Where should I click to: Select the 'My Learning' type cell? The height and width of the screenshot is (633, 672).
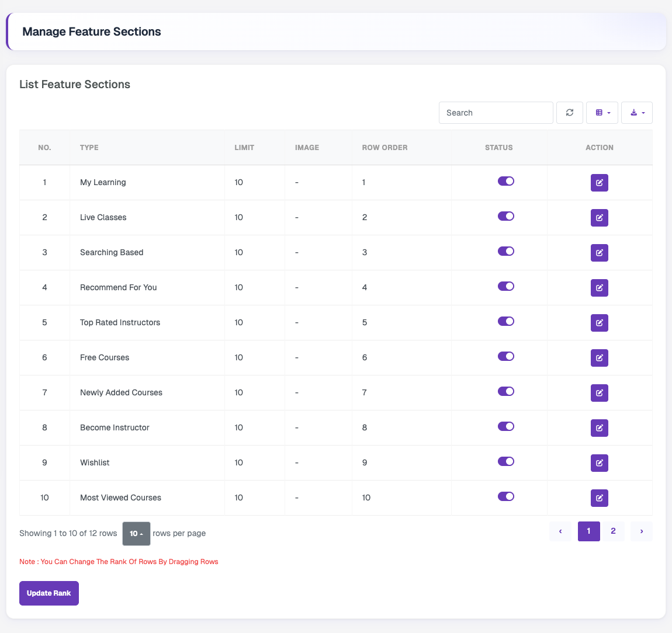coord(147,182)
